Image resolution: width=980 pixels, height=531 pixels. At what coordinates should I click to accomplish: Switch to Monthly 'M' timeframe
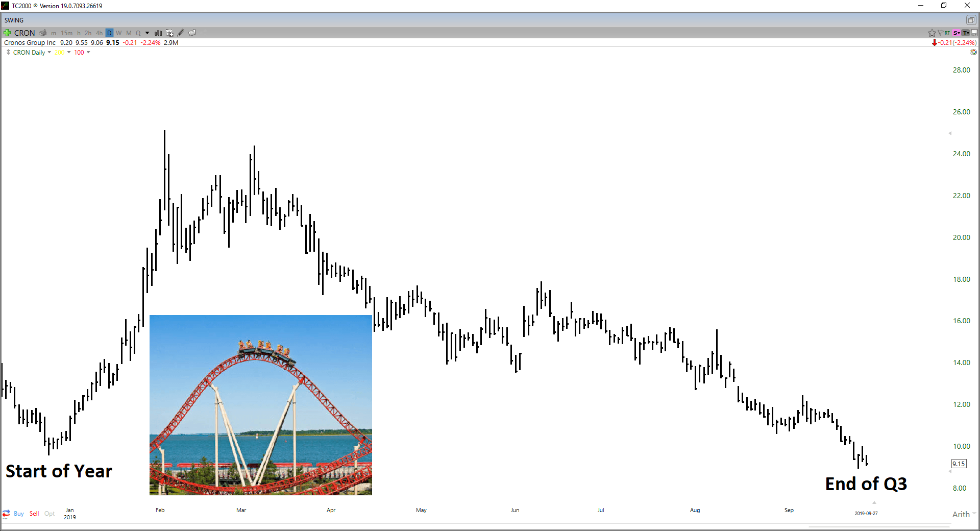pyautogui.click(x=129, y=33)
